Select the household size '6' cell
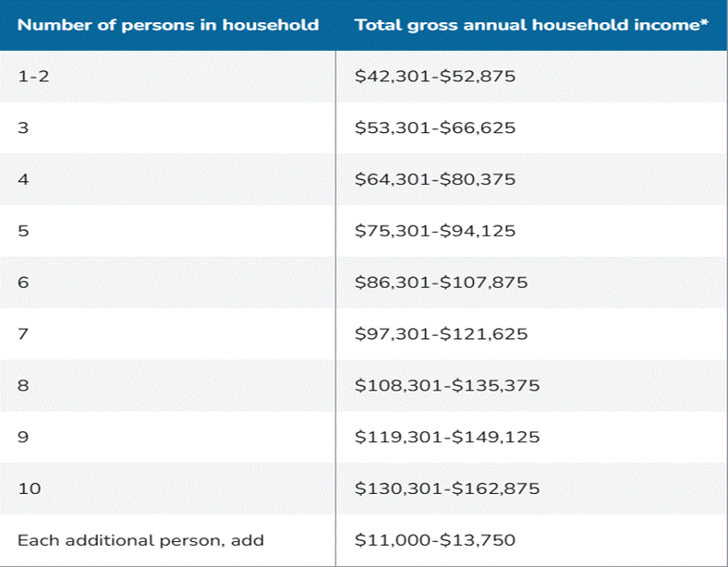The width and height of the screenshot is (728, 567). coord(23,283)
